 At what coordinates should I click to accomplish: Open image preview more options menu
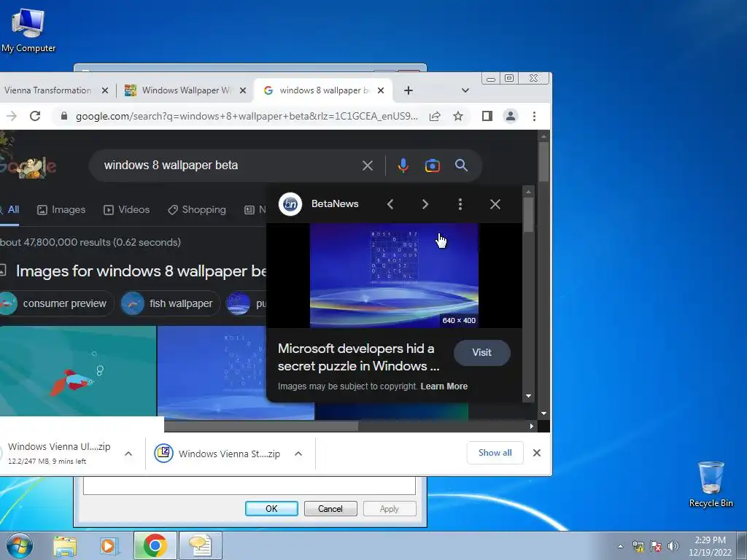point(460,204)
